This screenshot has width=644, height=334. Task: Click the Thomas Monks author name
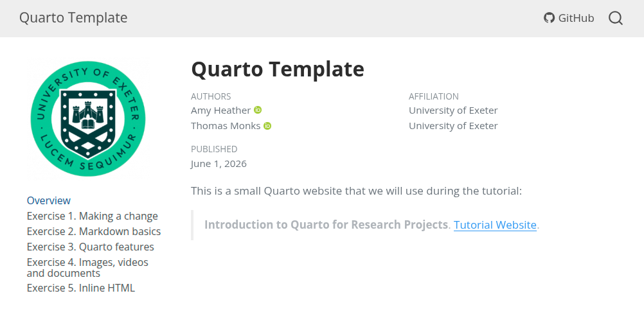[x=226, y=125]
